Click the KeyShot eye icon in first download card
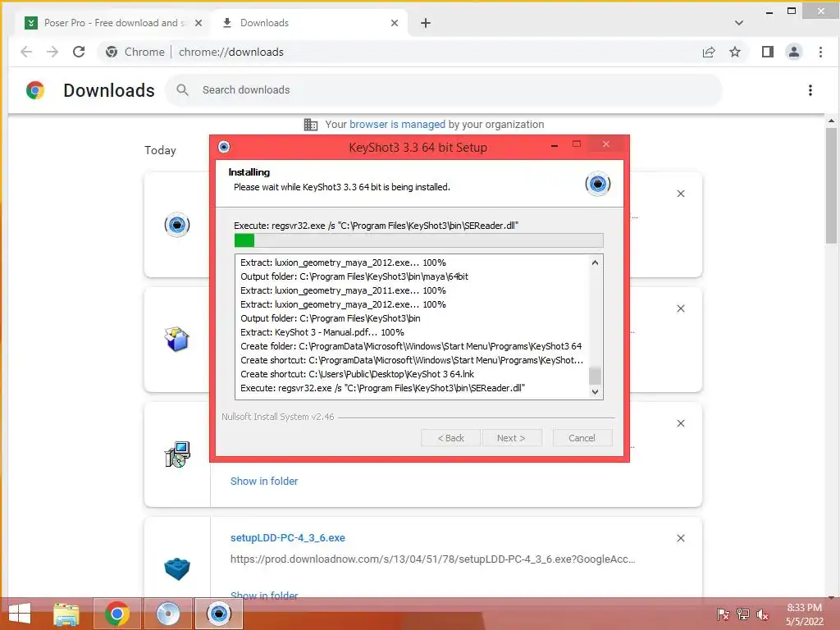Image resolution: width=840 pixels, height=630 pixels. pos(177,225)
